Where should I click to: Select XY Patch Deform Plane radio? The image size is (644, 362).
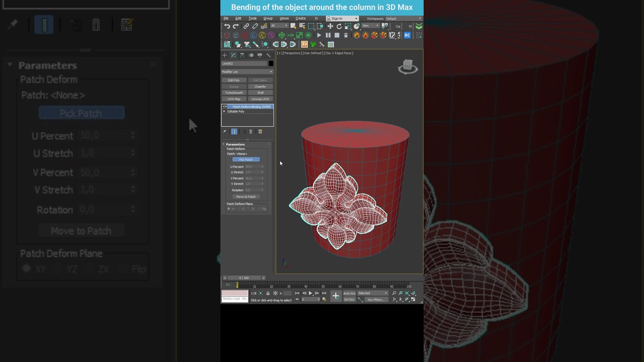click(x=229, y=209)
